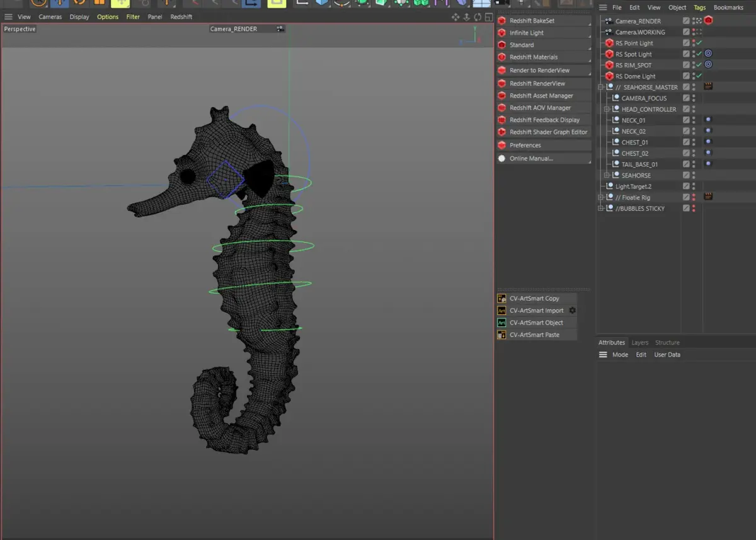This screenshot has height=540, width=756.
Task: Open the viewport hamburger menu icon
Action: click(8, 17)
